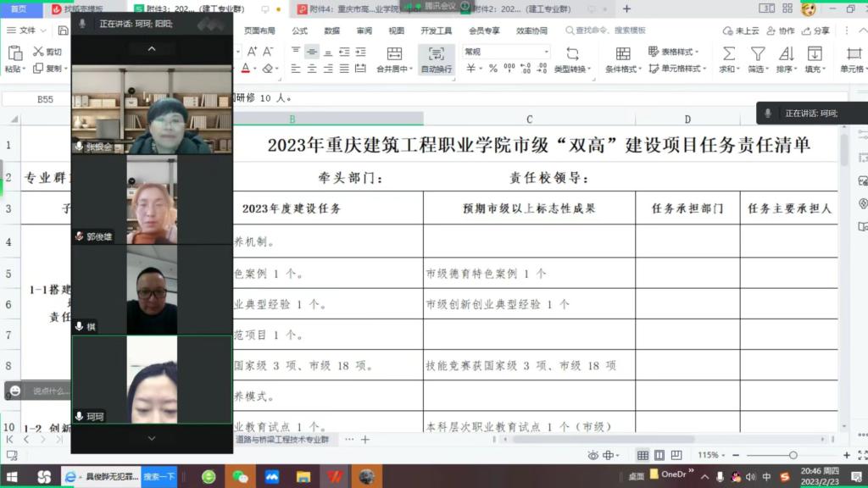Open the Page Layout (页面布局) ribbon tab
The image size is (868, 488).
coord(259,30)
